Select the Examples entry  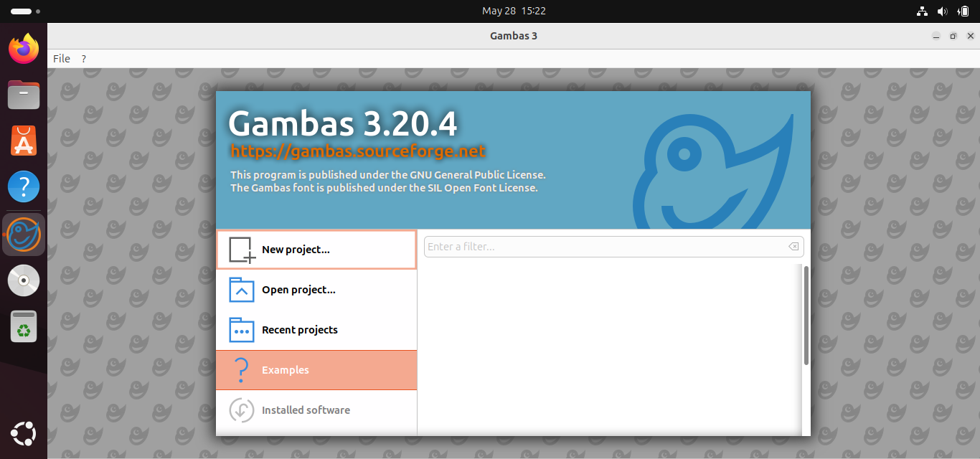point(316,370)
